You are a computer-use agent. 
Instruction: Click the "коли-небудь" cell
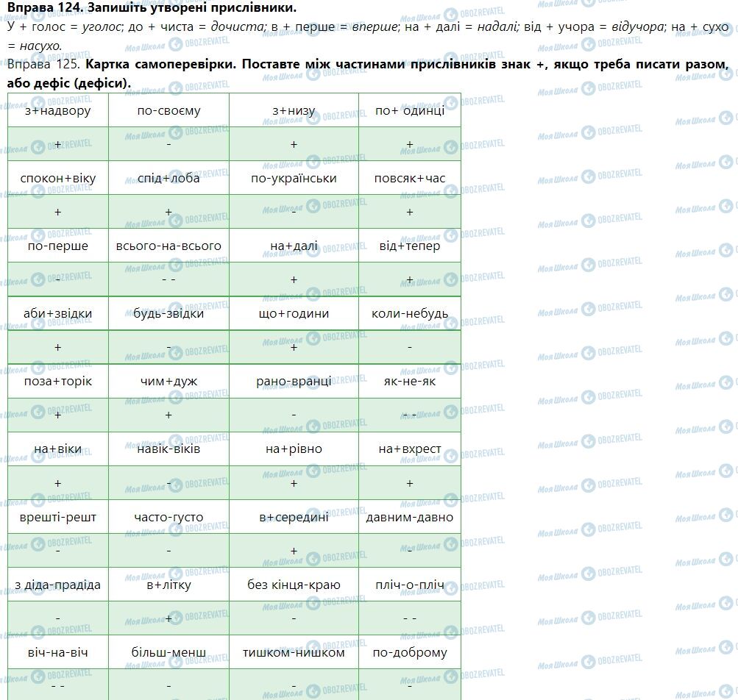click(410, 313)
